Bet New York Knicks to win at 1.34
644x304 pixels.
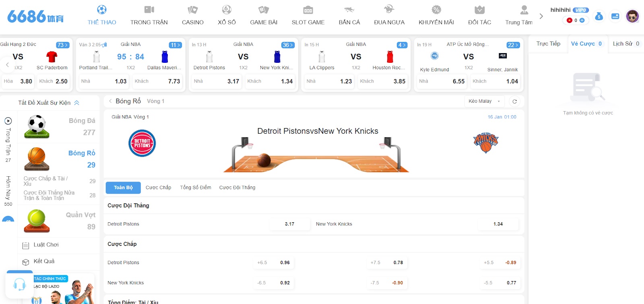point(498,224)
